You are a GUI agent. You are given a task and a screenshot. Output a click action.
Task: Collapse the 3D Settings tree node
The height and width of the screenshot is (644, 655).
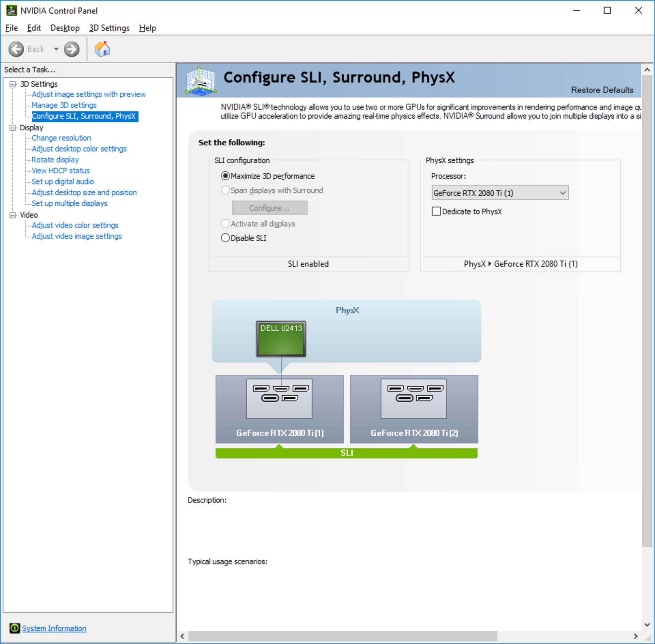pyautogui.click(x=13, y=84)
